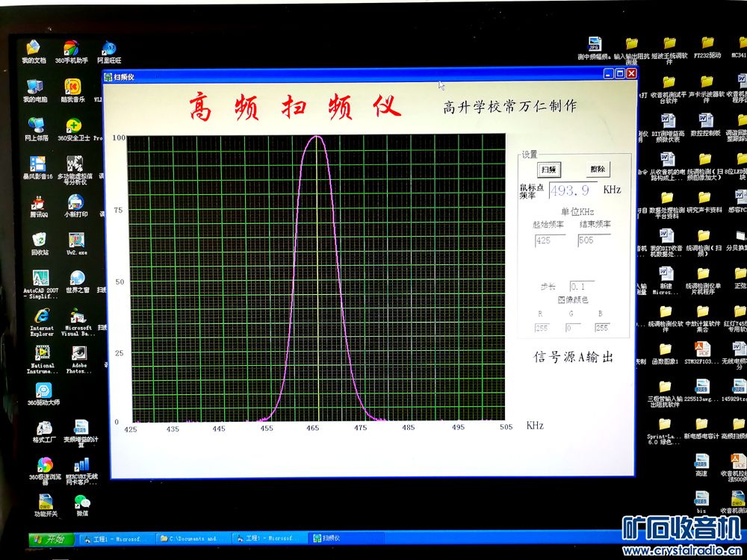Select the bis JPG file icon
The height and width of the screenshot is (560, 747).
tap(701, 503)
